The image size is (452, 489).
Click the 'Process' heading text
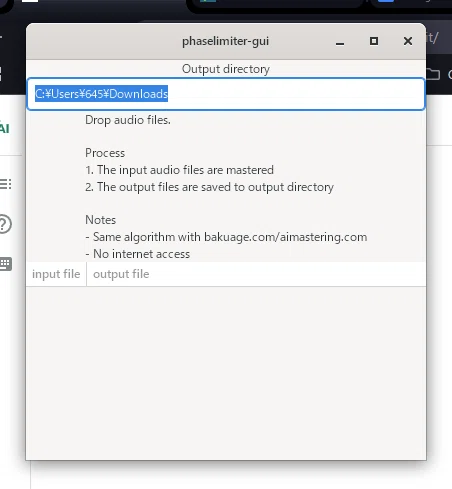point(105,153)
